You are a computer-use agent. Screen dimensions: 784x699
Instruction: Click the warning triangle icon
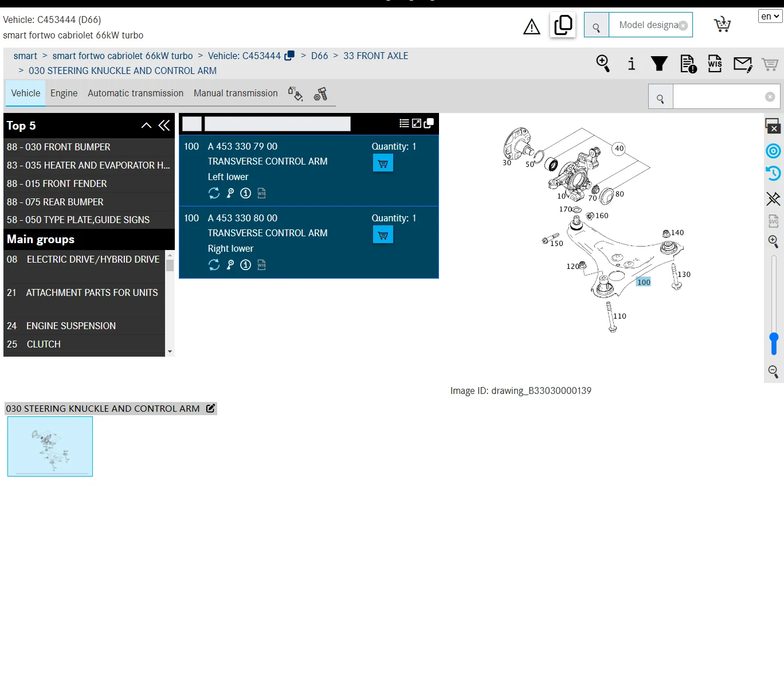[531, 27]
